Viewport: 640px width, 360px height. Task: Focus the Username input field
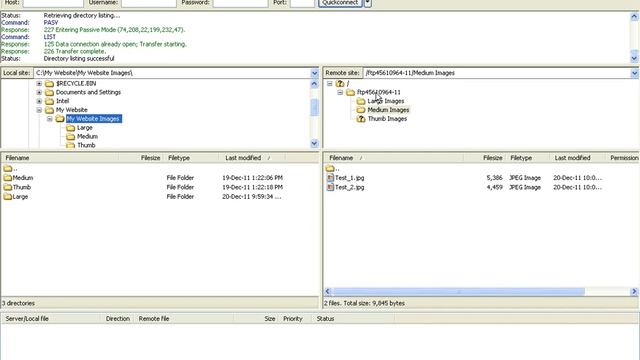[149, 3]
